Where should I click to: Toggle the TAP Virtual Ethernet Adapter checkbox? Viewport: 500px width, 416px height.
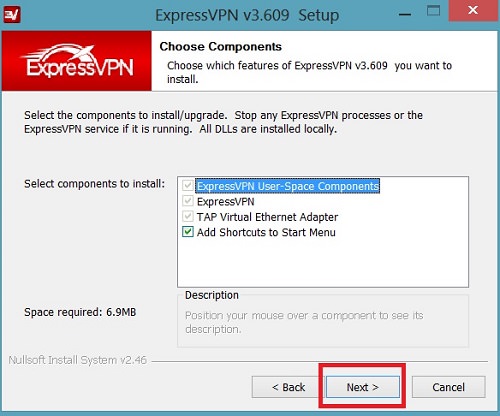click(x=188, y=216)
